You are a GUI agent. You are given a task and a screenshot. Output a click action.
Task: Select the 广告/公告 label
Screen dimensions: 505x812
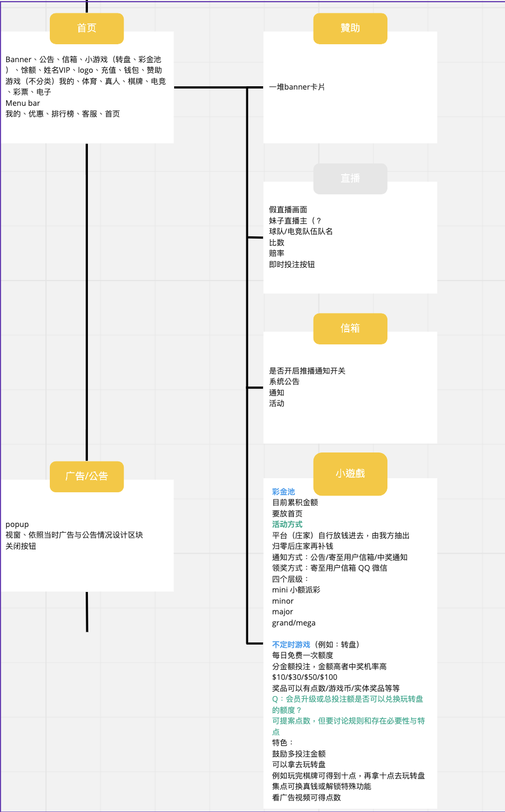[87, 477]
